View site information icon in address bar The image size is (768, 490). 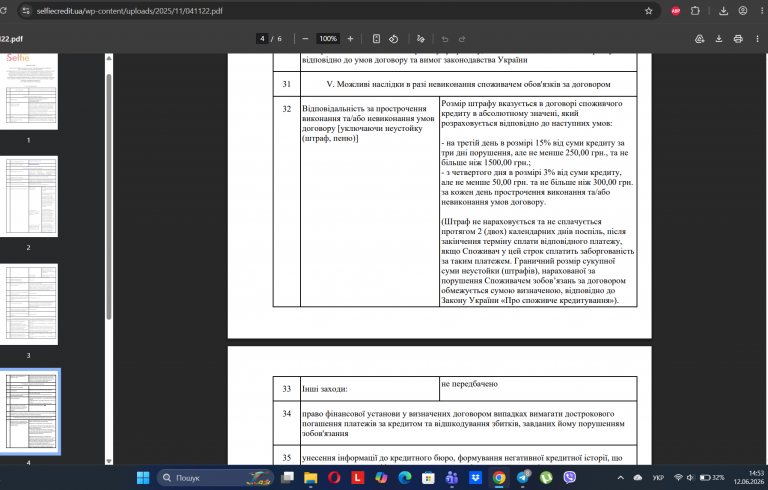pos(26,11)
